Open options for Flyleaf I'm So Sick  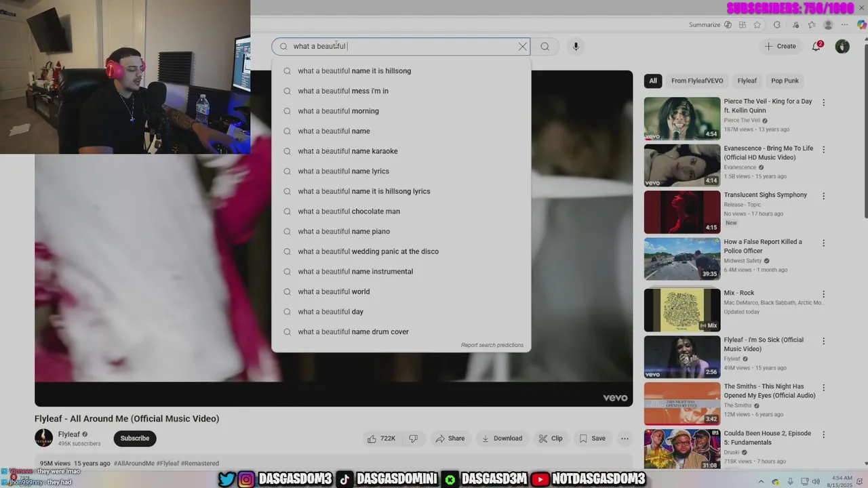pos(824,342)
